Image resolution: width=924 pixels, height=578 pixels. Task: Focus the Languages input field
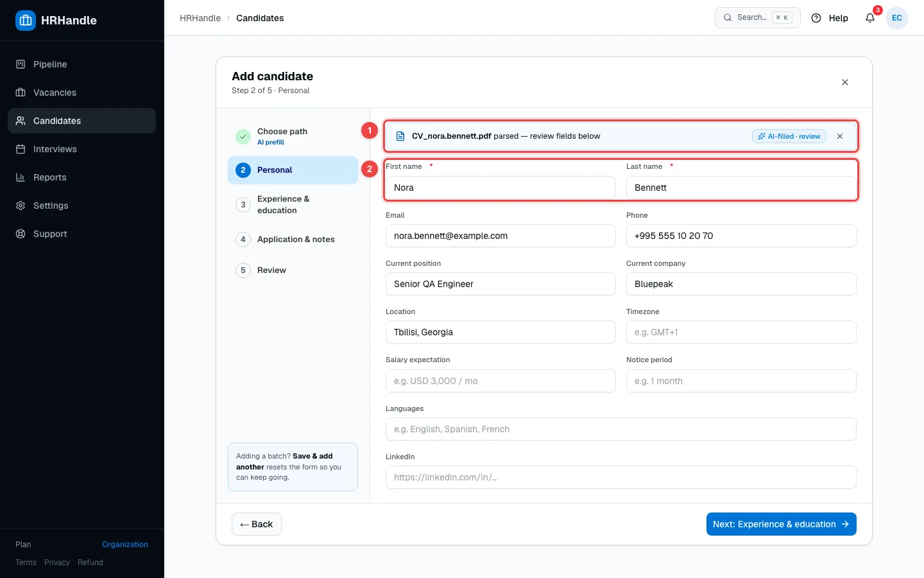click(x=621, y=429)
